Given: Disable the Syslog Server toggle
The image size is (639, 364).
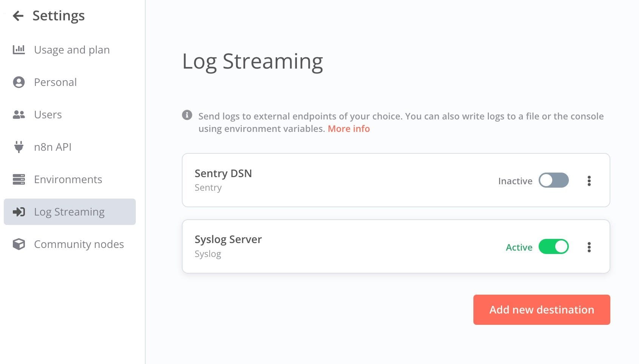Looking at the screenshot, I should tap(553, 247).
